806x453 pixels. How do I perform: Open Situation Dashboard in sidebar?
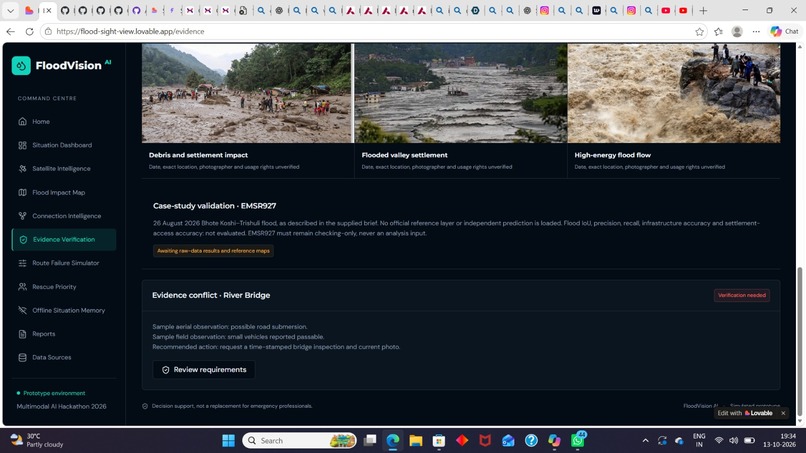coord(64,145)
